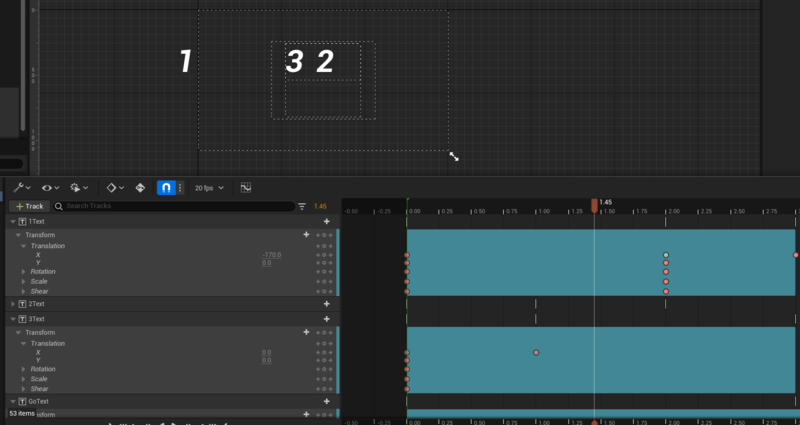Select the '2' text widget in designer canvas
The height and width of the screenshot is (425, 800).
coord(326,61)
